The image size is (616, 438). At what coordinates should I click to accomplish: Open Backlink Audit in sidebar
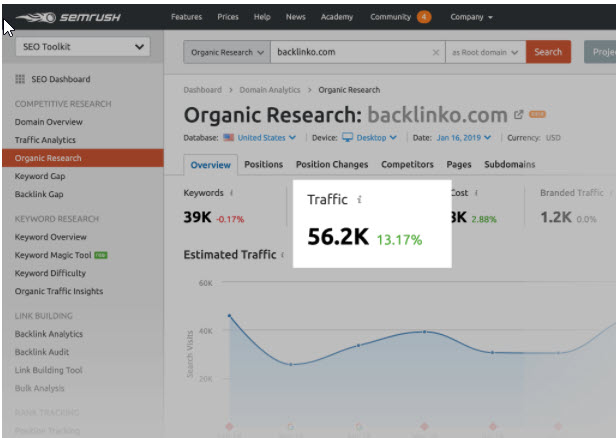click(42, 352)
